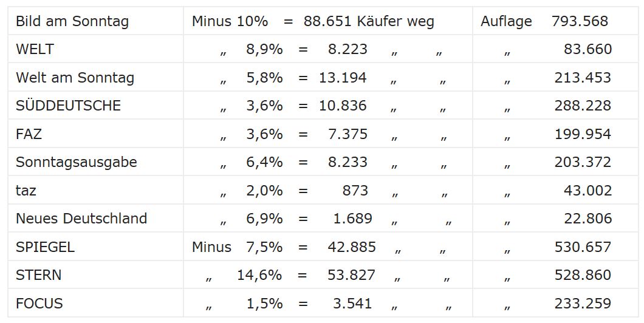
Task: Click the Auflage 793.568 cell
Action: click(x=555, y=21)
